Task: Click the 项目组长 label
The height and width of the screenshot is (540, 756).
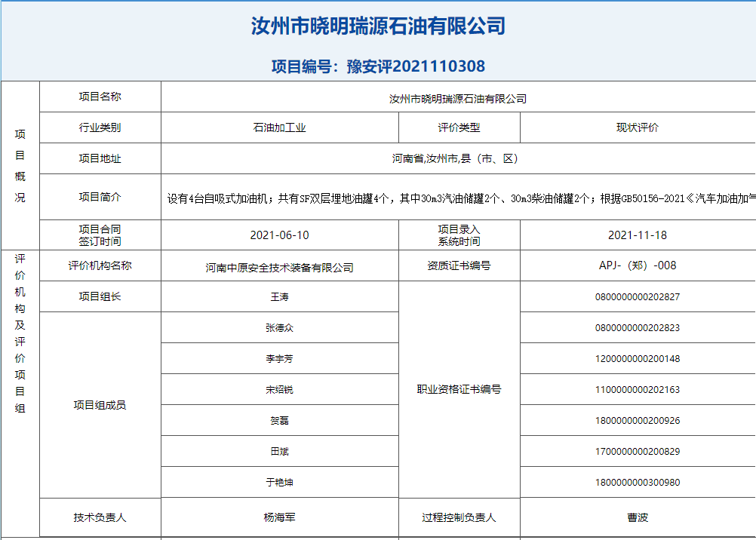Action: click(100, 296)
